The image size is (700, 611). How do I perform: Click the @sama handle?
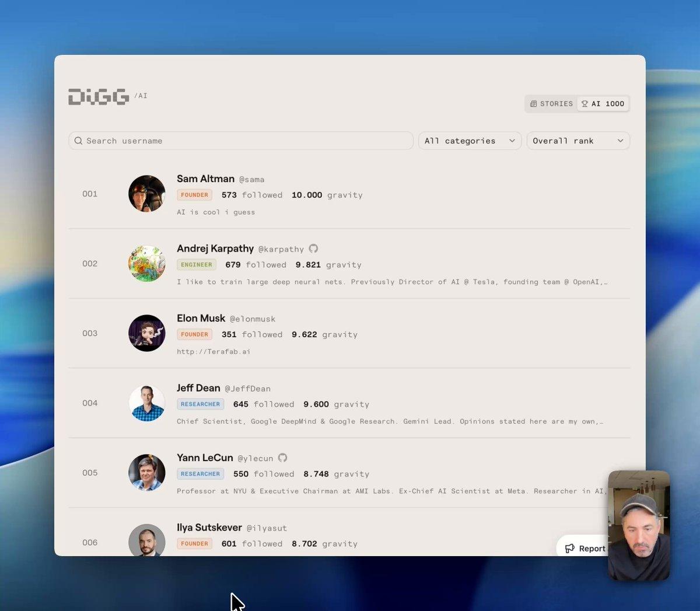click(251, 180)
